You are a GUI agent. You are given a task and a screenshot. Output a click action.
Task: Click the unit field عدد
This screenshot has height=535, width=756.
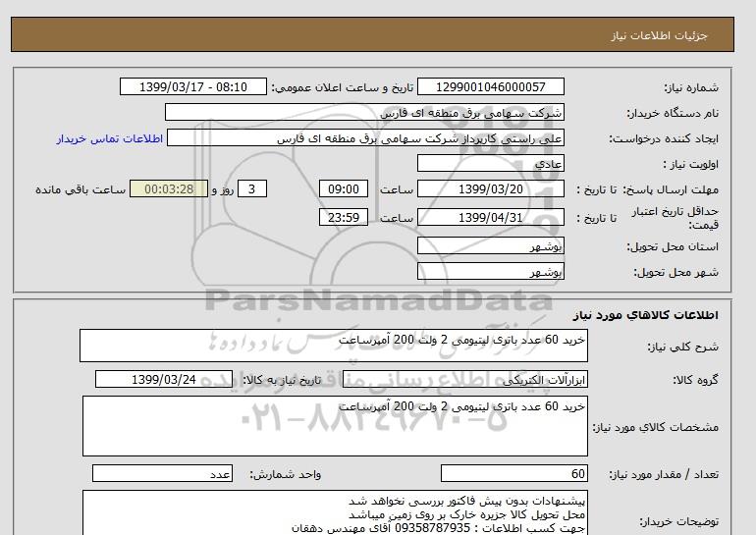point(162,473)
